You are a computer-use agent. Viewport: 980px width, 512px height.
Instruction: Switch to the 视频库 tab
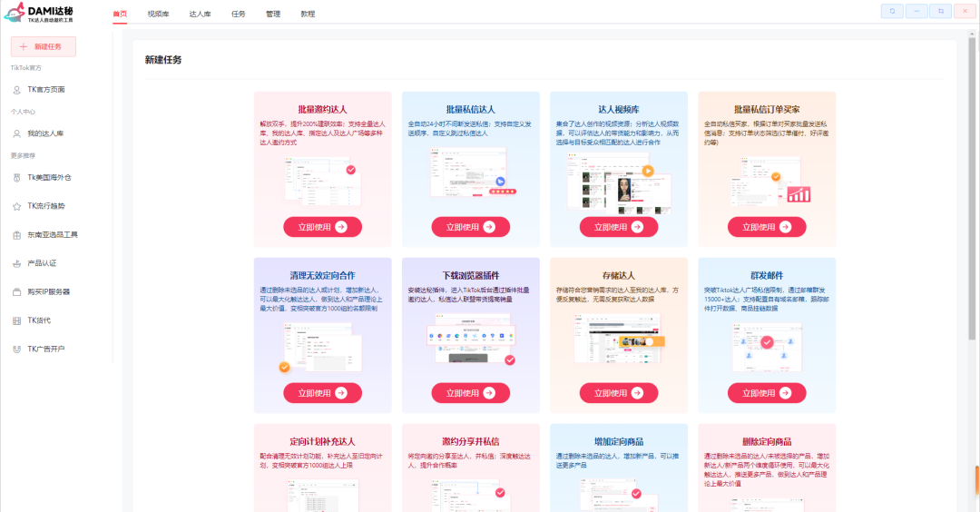158,15
